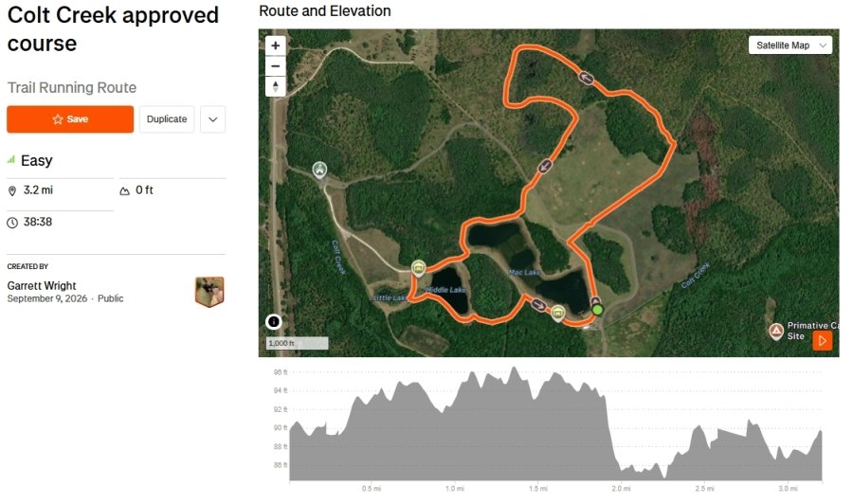Duplicate the Colt Creek route
This screenshot has height=504, width=853.
click(167, 119)
